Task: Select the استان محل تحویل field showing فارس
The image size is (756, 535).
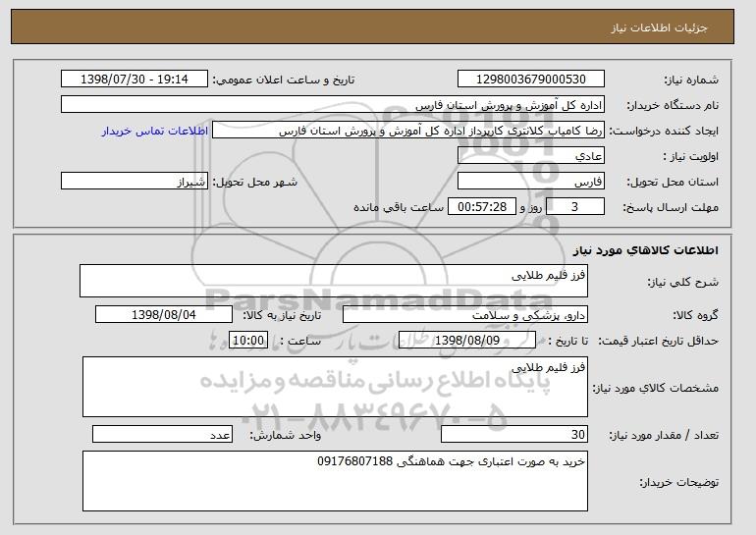Action: pos(531,182)
